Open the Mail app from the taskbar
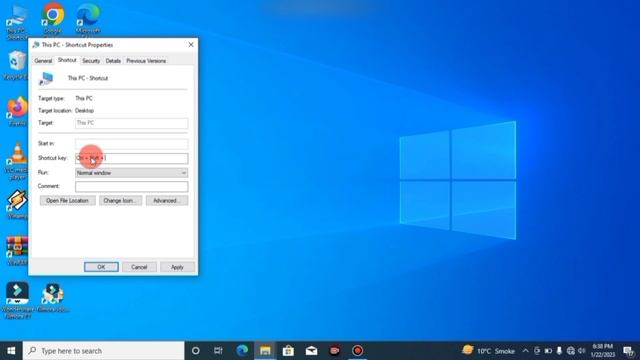The image size is (640, 360). pos(311,351)
